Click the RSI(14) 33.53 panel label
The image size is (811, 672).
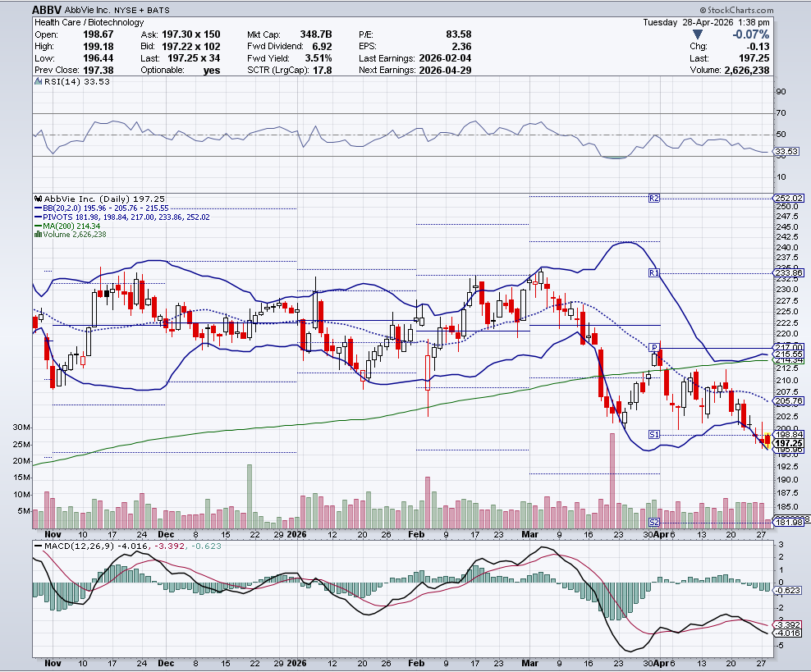coord(77,81)
